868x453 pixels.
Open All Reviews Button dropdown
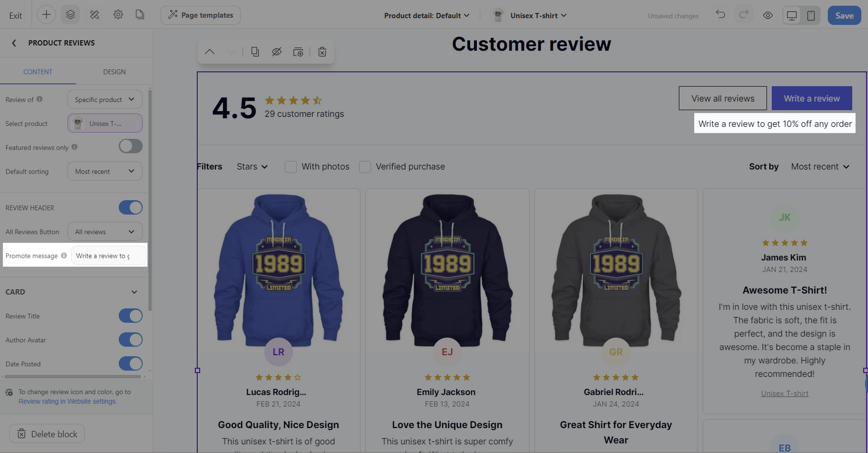click(105, 232)
